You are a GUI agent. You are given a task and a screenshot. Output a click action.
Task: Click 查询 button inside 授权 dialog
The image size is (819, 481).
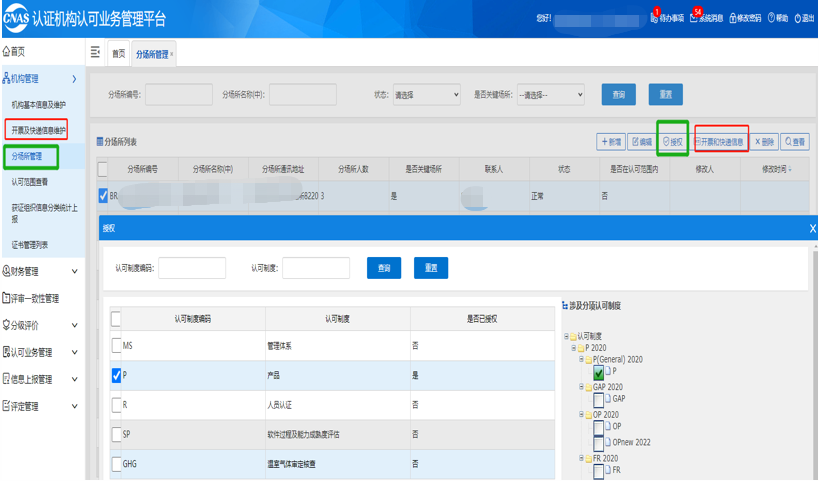[384, 268]
